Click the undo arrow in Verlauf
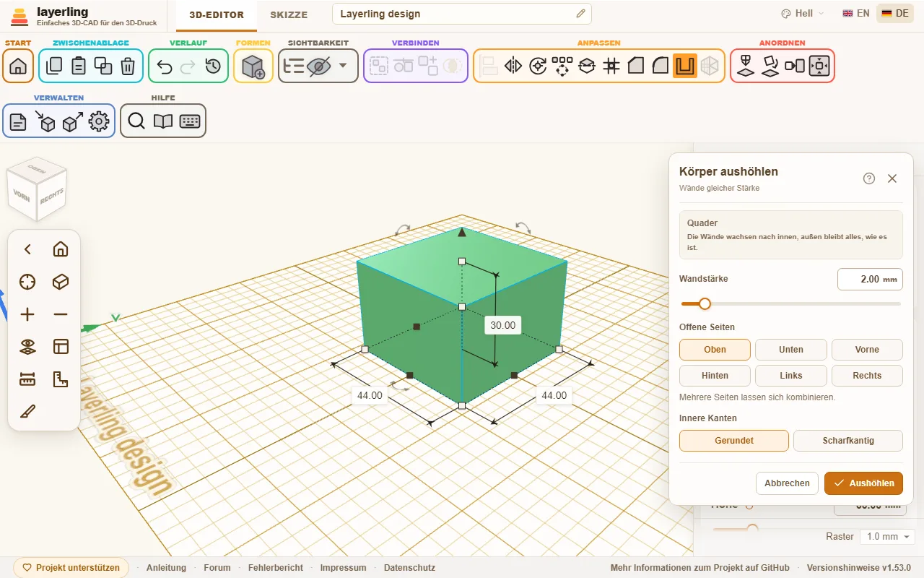Screen dimensions: 924x578 coord(165,66)
